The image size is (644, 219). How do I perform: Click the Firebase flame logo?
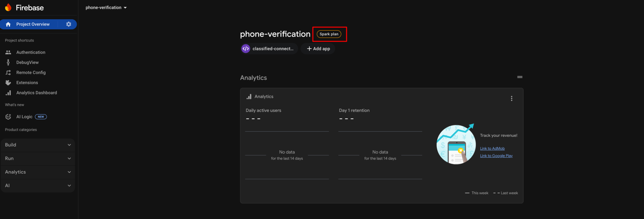(8, 8)
